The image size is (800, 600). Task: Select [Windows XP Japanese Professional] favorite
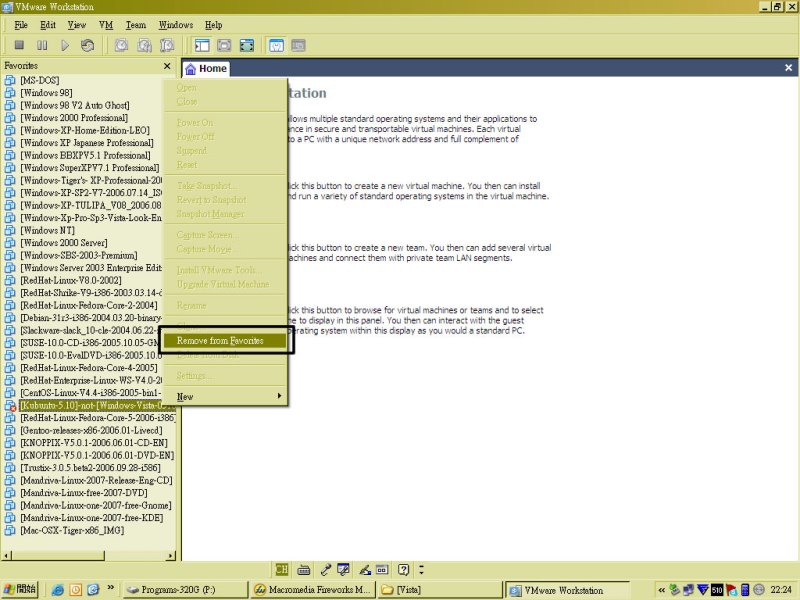click(87, 142)
